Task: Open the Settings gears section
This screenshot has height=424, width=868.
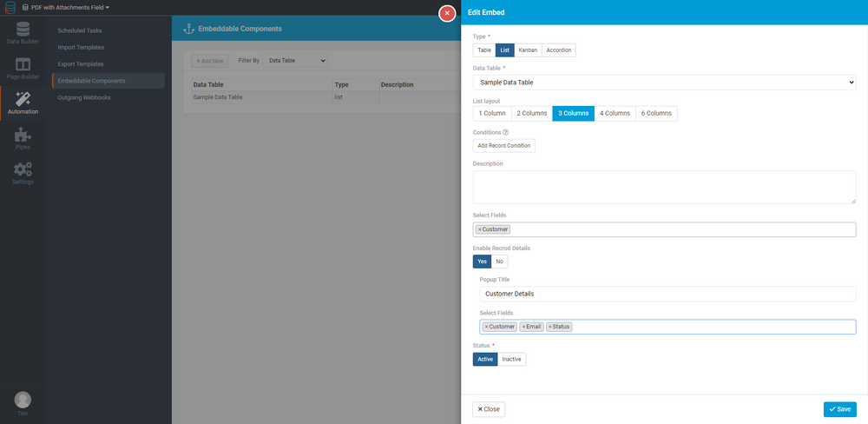Action: pos(23,174)
